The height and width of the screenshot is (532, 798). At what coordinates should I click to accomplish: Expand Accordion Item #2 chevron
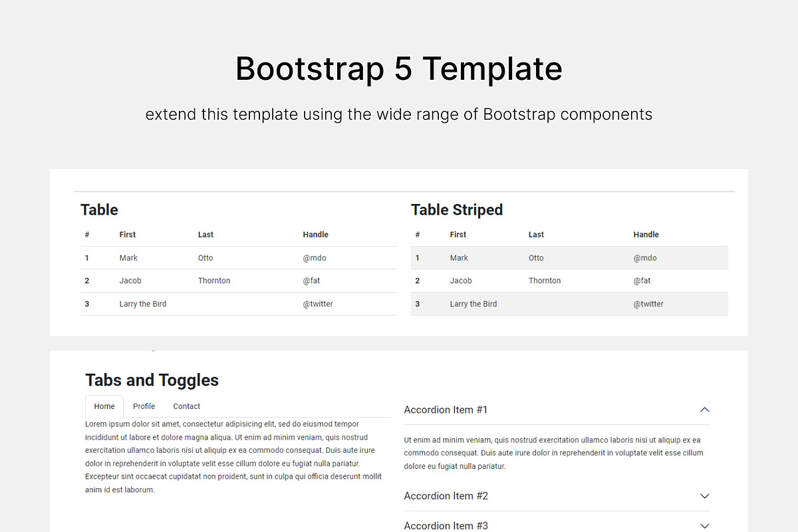[x=705, y=496]
